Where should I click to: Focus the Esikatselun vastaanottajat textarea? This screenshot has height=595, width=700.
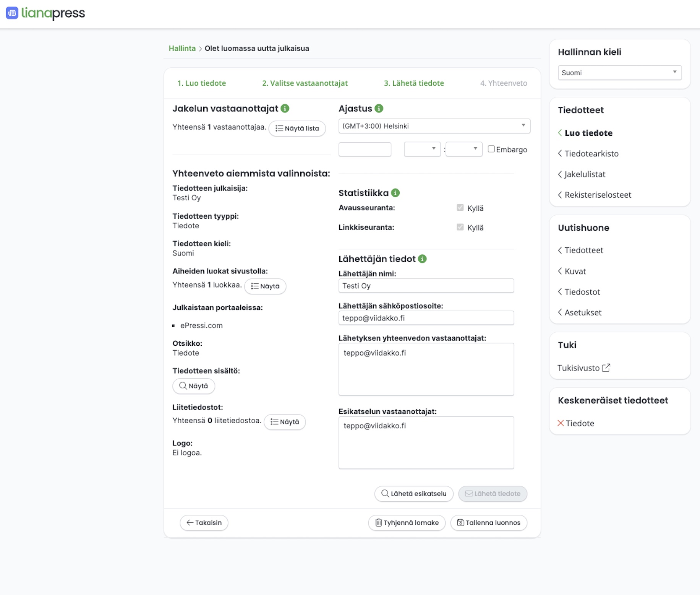[426, 443]
